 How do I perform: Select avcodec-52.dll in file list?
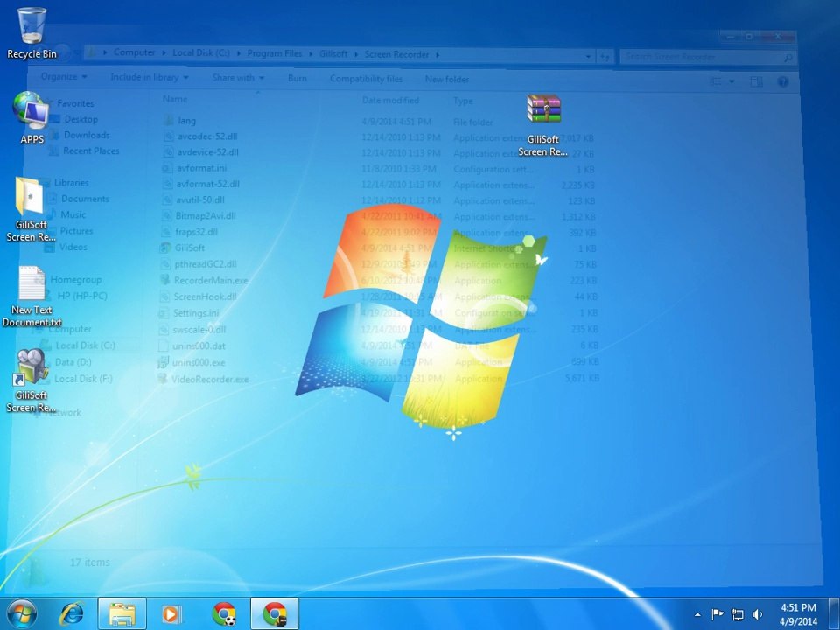207,136
